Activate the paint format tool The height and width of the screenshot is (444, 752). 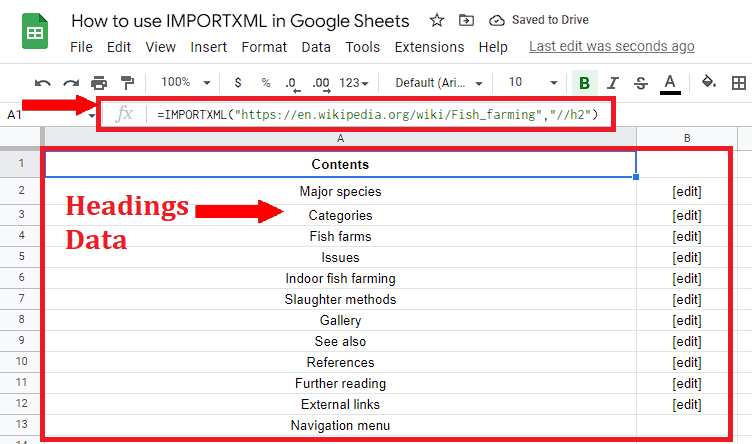[127, 83]
